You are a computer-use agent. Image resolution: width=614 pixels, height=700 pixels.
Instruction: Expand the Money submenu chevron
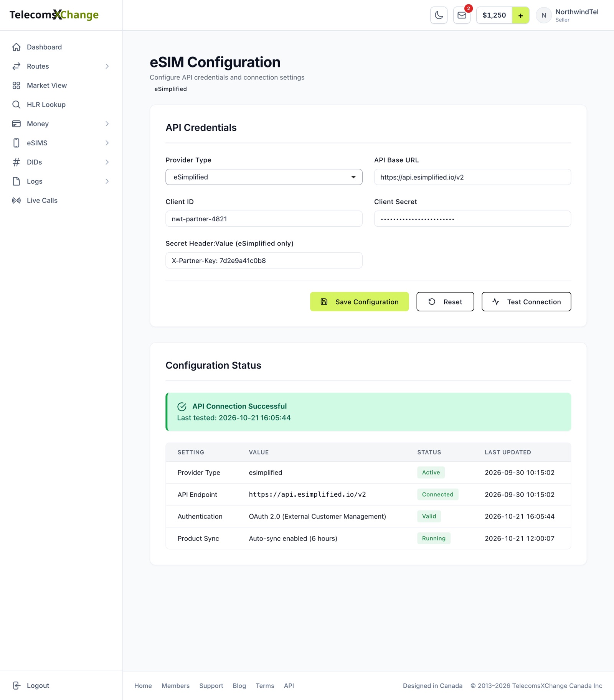tap(107, 124)
